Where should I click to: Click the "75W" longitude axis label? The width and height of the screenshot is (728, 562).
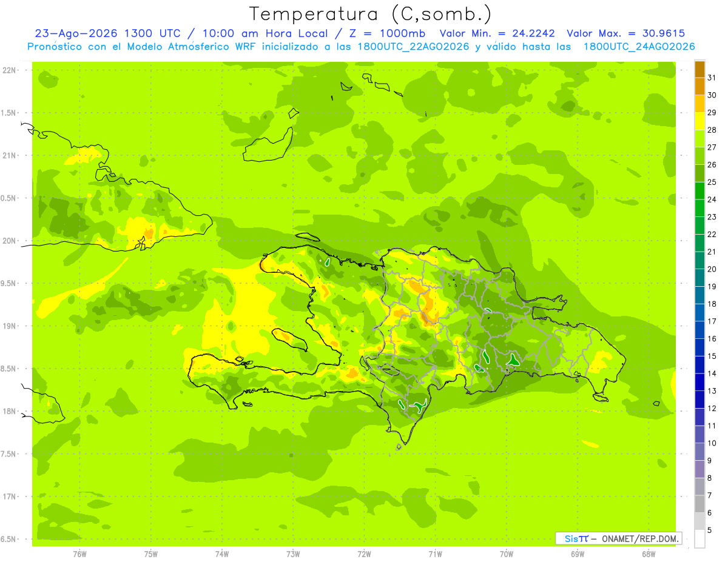(151, 554)
